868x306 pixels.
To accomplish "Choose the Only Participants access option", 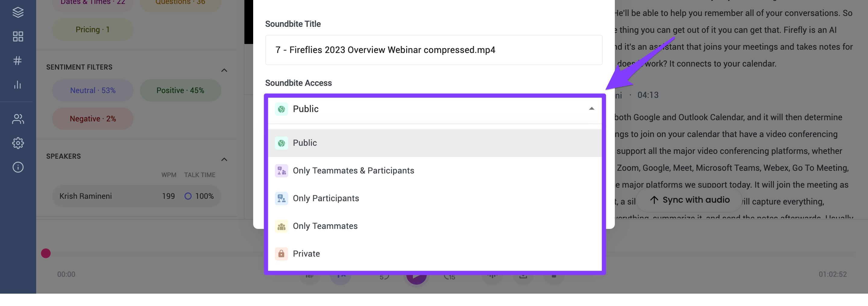I will coord(325,198).
